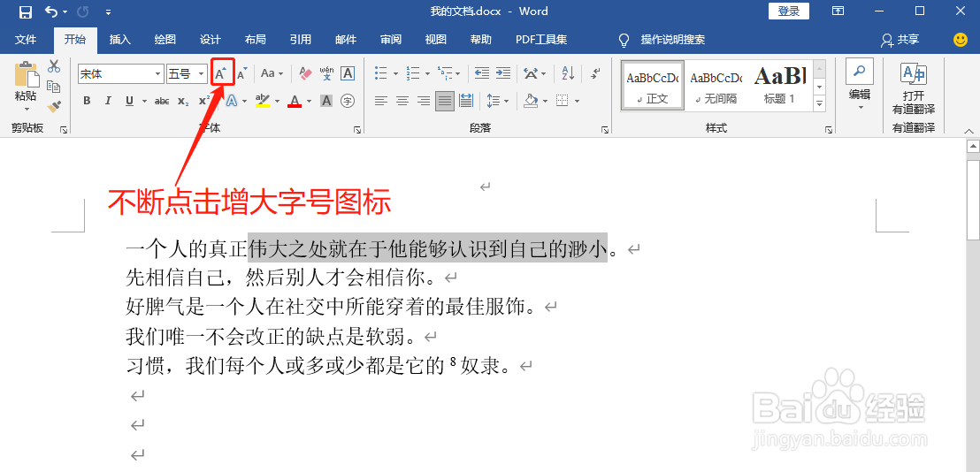The width and height of the screenshot is (980, 472).
Task: Toggle strikethrough formatting
Action: (x=162, y=101)
